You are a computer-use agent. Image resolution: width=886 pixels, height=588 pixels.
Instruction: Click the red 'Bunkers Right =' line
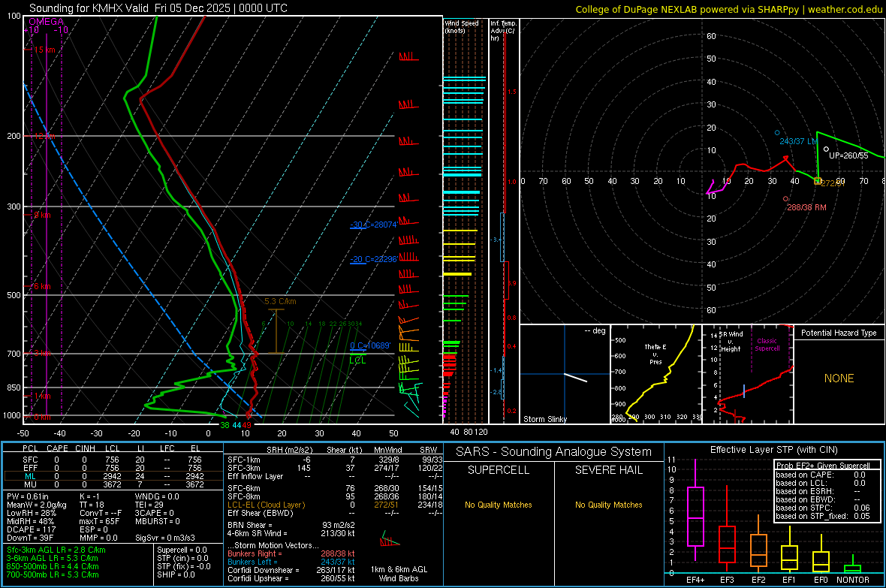point(291,553)
